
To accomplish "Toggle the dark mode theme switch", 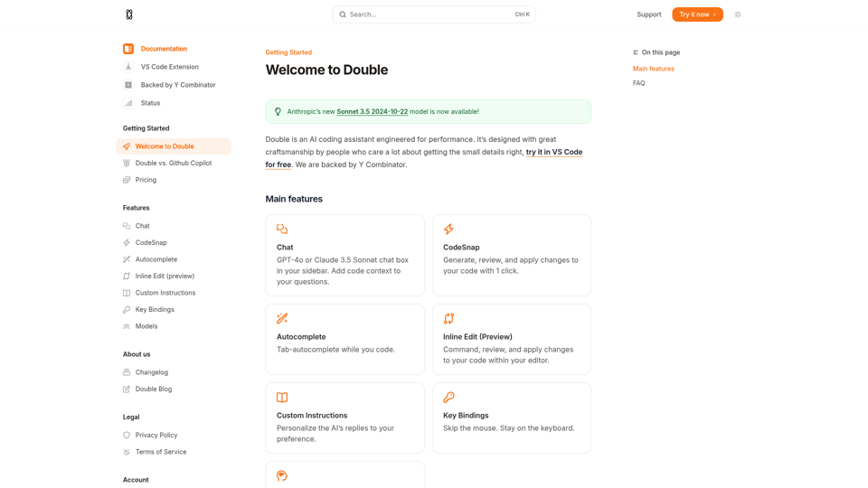I will click(x=738, y=14).
